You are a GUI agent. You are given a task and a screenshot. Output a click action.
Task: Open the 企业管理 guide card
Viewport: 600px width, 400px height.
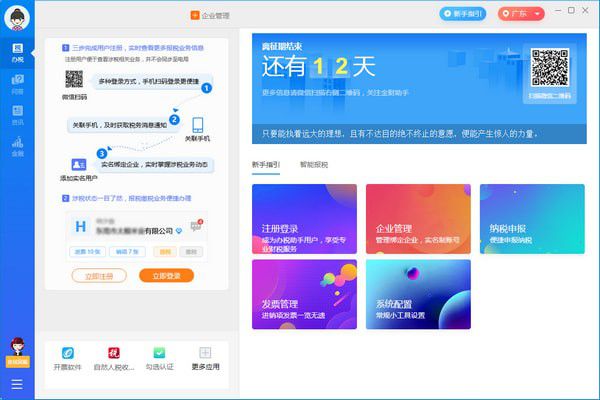coord(418,219)
